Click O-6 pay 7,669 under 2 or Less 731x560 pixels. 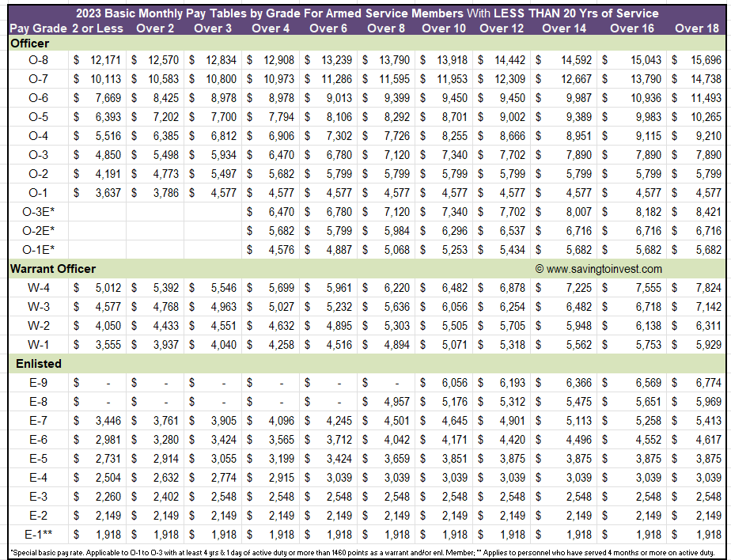pyautogui.click(x=108, y=98)
